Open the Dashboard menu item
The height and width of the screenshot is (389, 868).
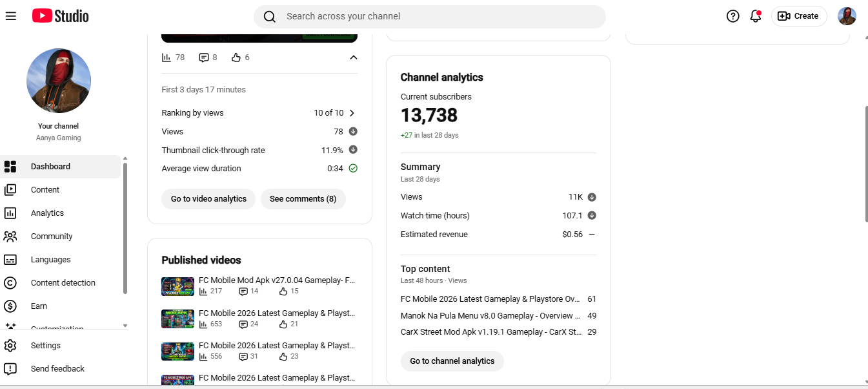[x=61, y=167]
